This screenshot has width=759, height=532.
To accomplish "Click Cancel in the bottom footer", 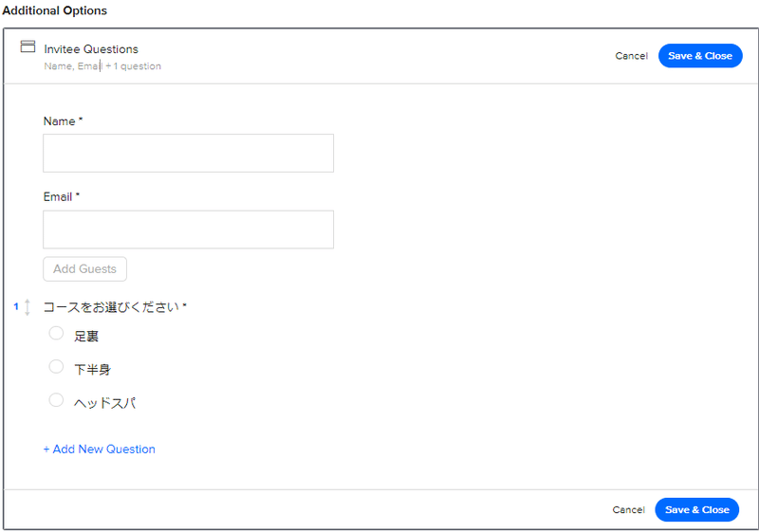I will pos(628,510).
